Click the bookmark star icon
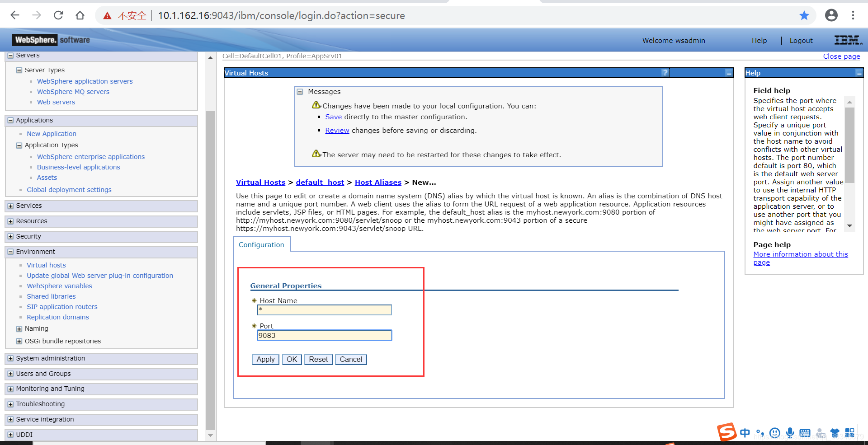The height and width of the screenshot is (445, 868). pos(804,16)
